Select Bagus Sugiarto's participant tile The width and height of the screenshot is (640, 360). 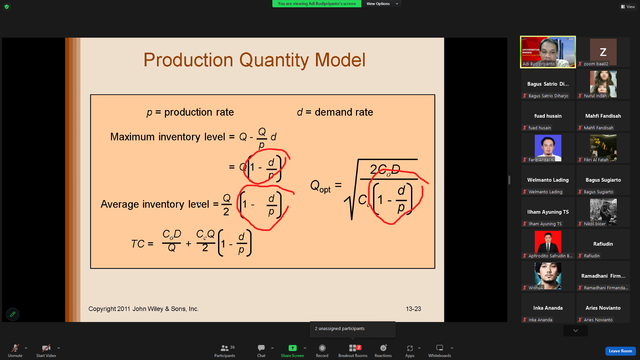tap(603, 180)
